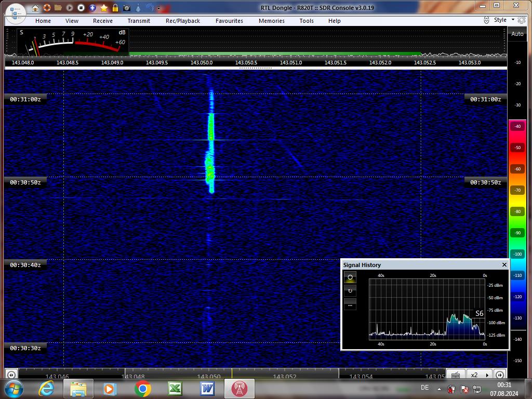The image size is (532, 399).
Task: Click the S-meter gauge
Action: (73, 43)
